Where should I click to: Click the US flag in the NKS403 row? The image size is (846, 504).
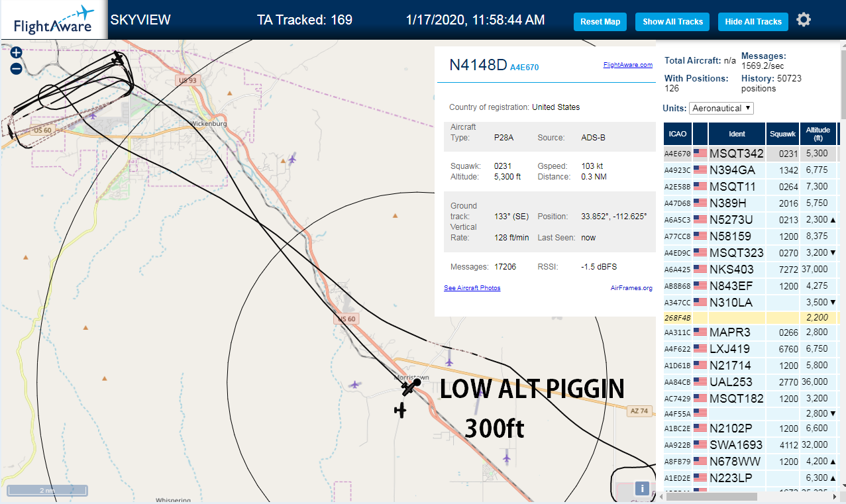click(x=700, y=269)
